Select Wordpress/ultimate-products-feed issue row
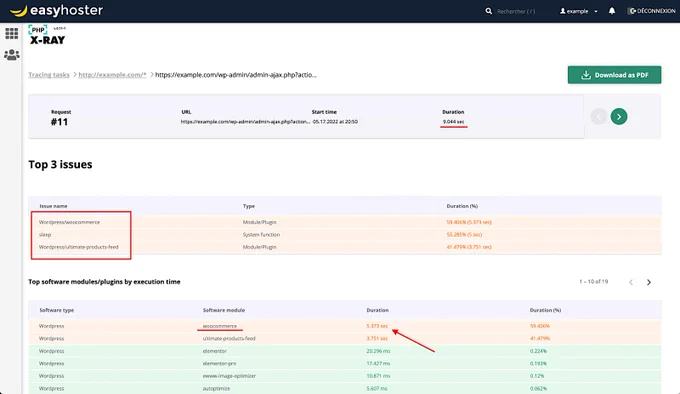 pyautogui.click(x=345, y=247)
